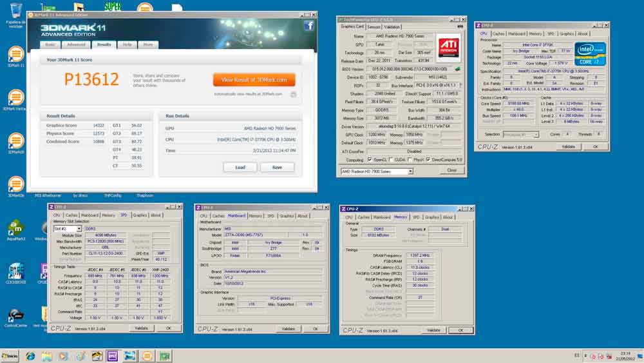Open the Slot #2 memory slot dropdown
Image resolution: width=644 pixels, height=363 pixels.
68,229
